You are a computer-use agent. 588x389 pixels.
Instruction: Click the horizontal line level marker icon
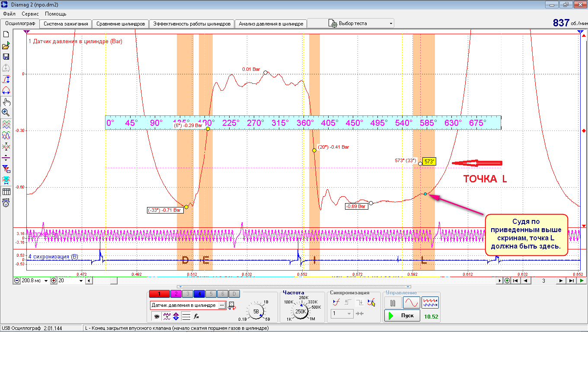[6, 158]
